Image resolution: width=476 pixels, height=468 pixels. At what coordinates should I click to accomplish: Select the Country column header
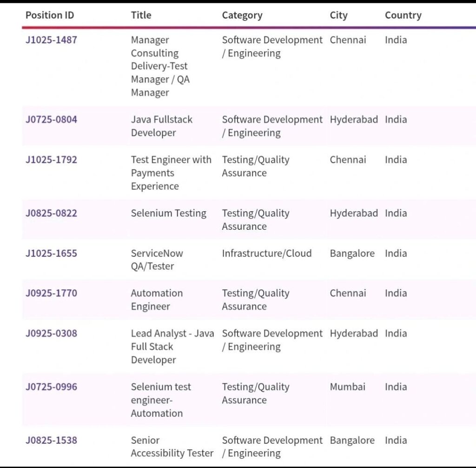(403, 15)
